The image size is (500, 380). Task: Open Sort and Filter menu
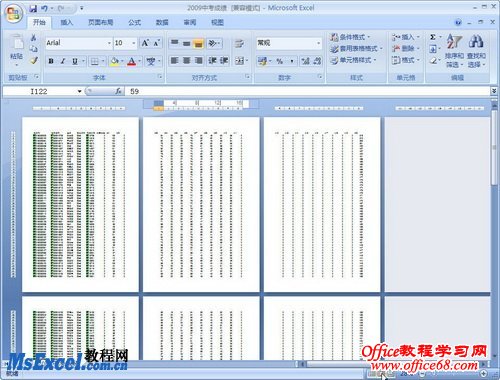(x=454, y=50)
